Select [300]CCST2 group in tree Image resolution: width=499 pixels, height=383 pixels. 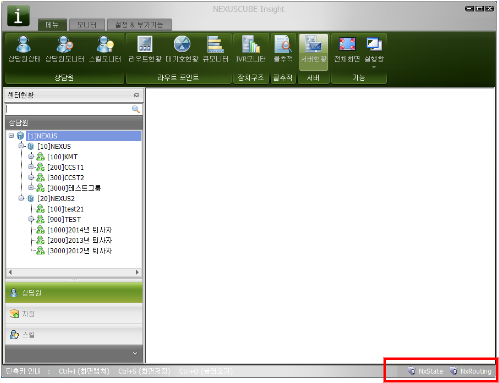click(x=66, y=177)
